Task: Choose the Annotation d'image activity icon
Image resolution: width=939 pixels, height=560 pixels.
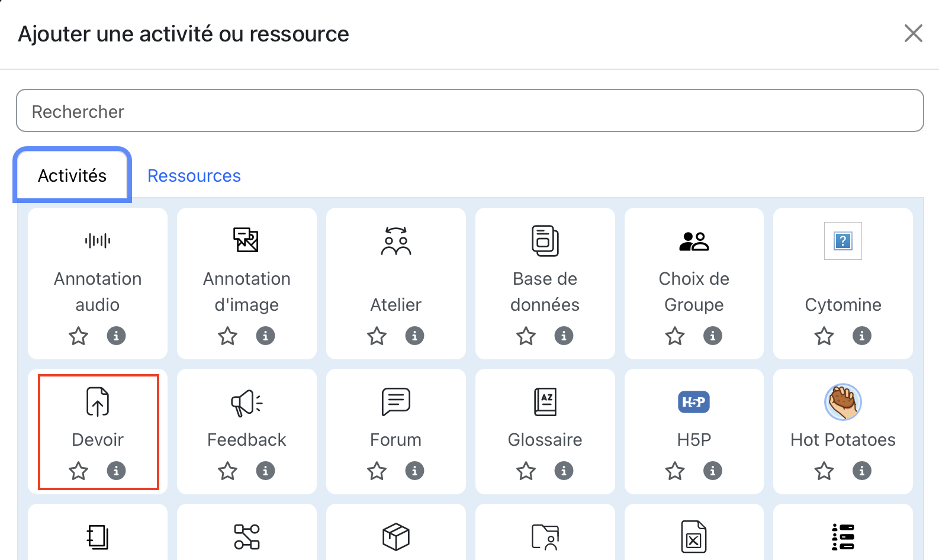Action: pos(246,241)
